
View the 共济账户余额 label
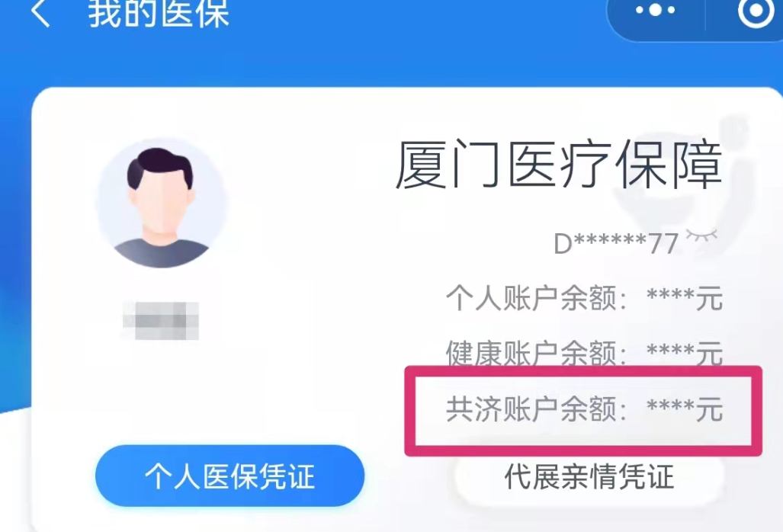click(x=536, y=409)
